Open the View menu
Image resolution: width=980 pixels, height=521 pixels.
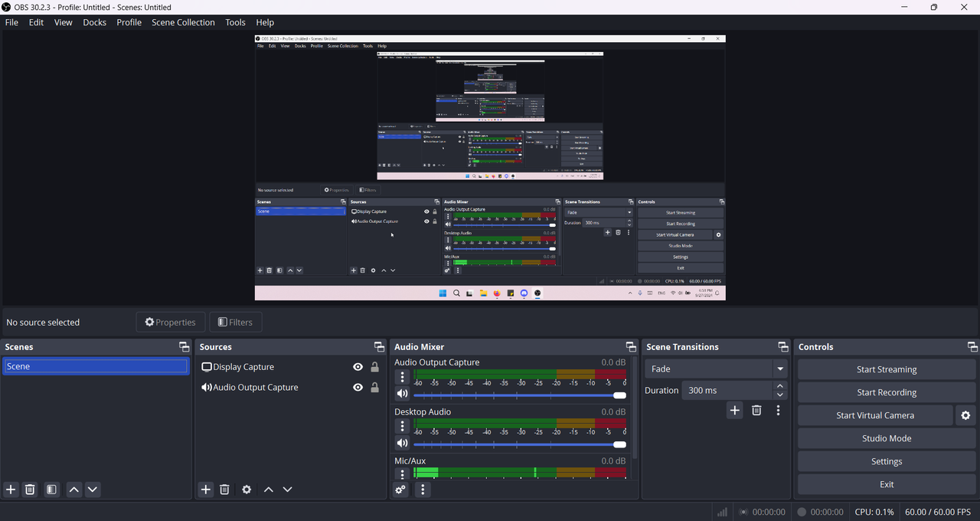(63, 22)
